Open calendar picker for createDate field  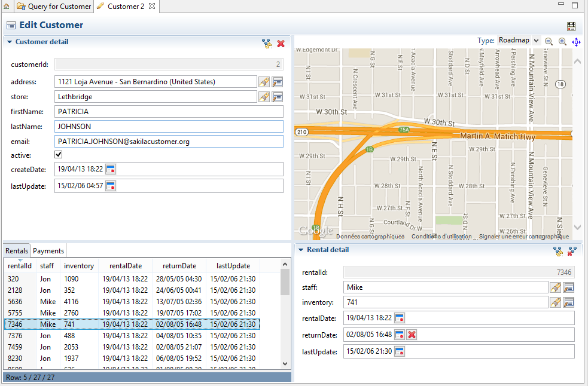111,170
